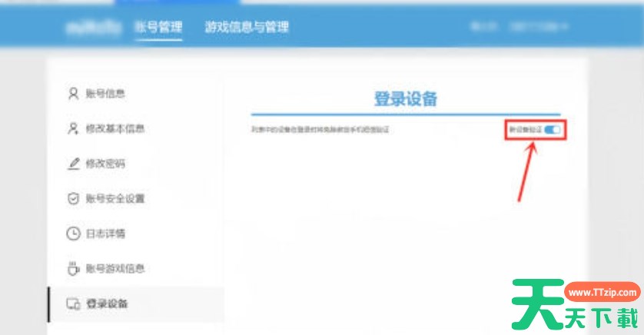Viewport: 644px width, 335px height.
Task: Click the clock icon beside 日志详情
Action: (x=73, y=234)
